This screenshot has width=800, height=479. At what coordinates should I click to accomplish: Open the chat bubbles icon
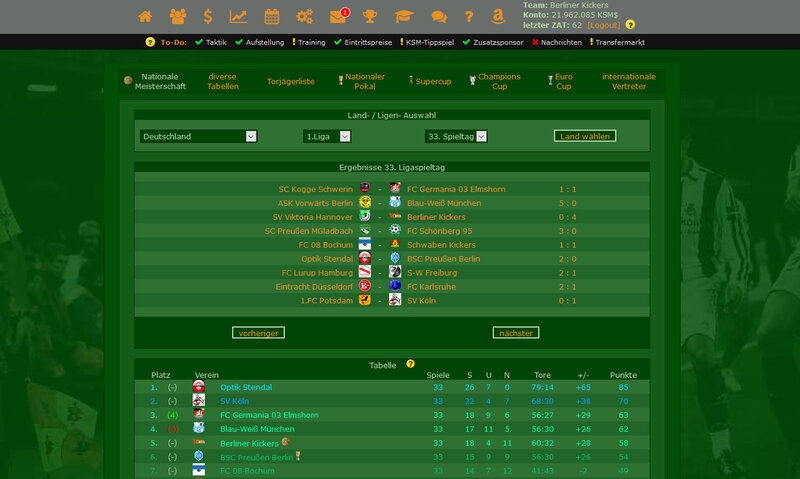(x=439, y=17)
